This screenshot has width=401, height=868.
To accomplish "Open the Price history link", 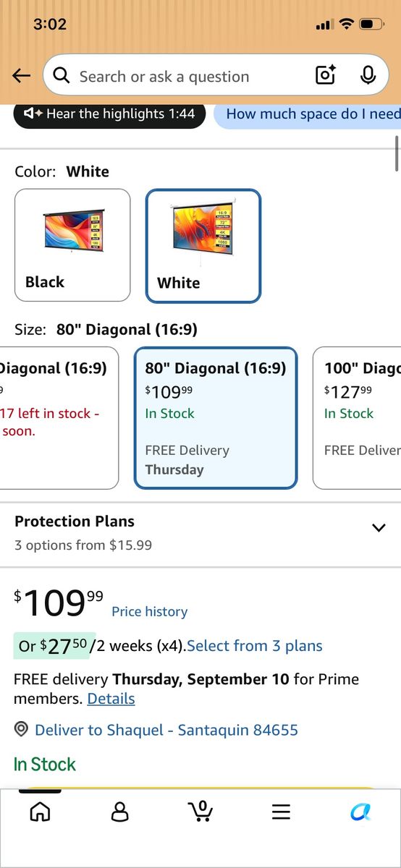I will tap(149, 612).
